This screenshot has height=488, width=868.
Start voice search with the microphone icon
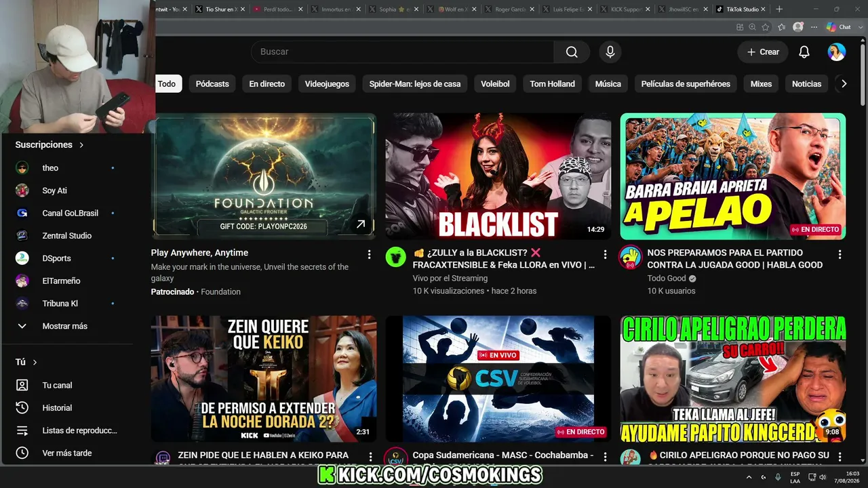610,52
